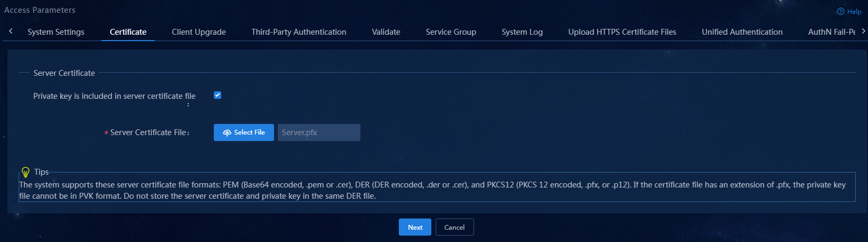Viewport: 868px width, 242px height.
Task: Open the Service Group tab
Action: tap(451, 32)
